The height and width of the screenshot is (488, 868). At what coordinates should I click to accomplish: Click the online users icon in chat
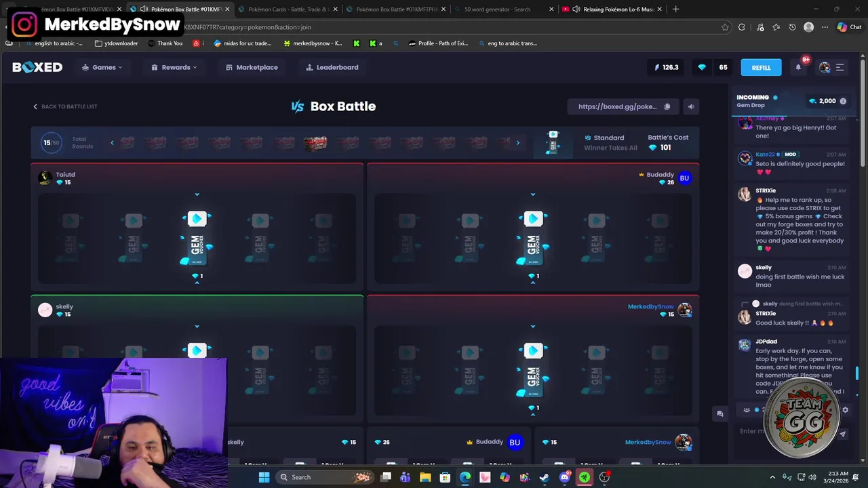pos(747,410)
